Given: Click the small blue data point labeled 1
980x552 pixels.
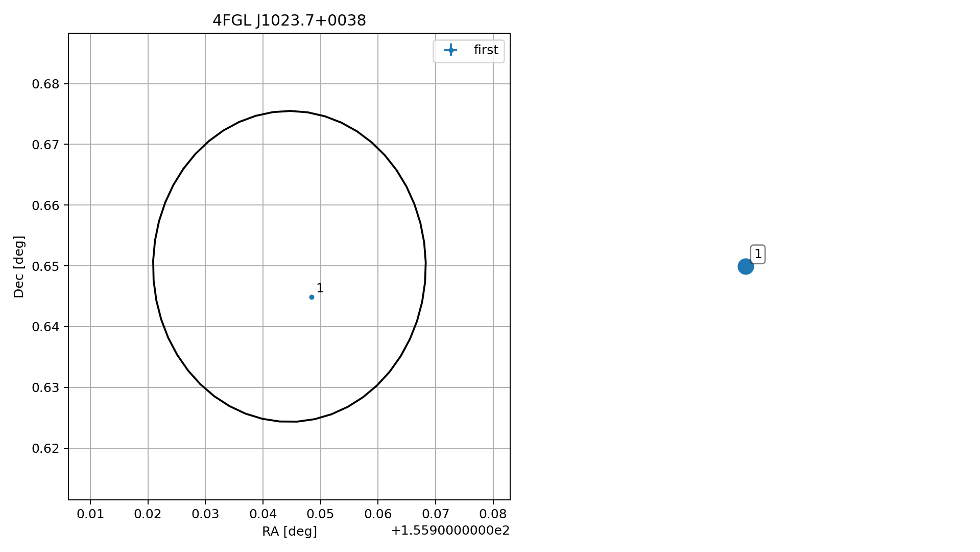Looking at the screenshot, I should [x=312, y=297].
